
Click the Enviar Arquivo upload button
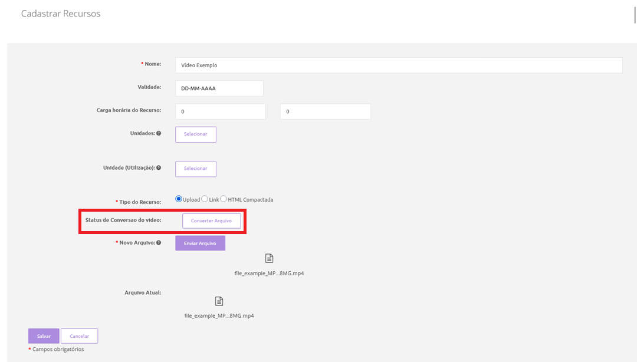click(200, 243)
